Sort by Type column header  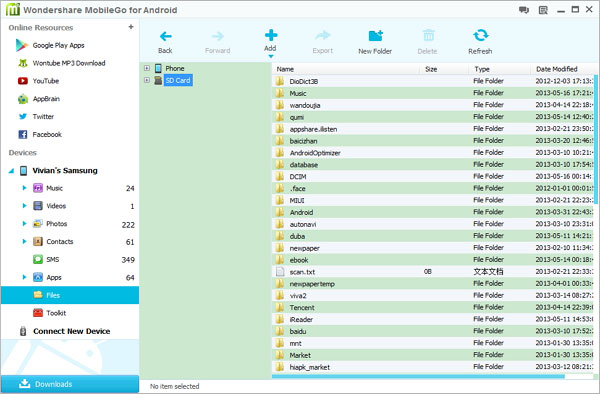(x=499, y=69)
